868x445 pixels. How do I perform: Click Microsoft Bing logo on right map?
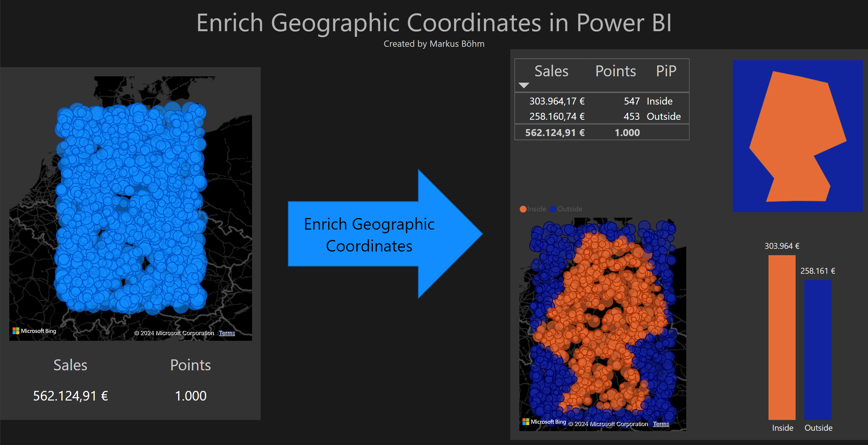pyautogui.click(x=544, y=422)
